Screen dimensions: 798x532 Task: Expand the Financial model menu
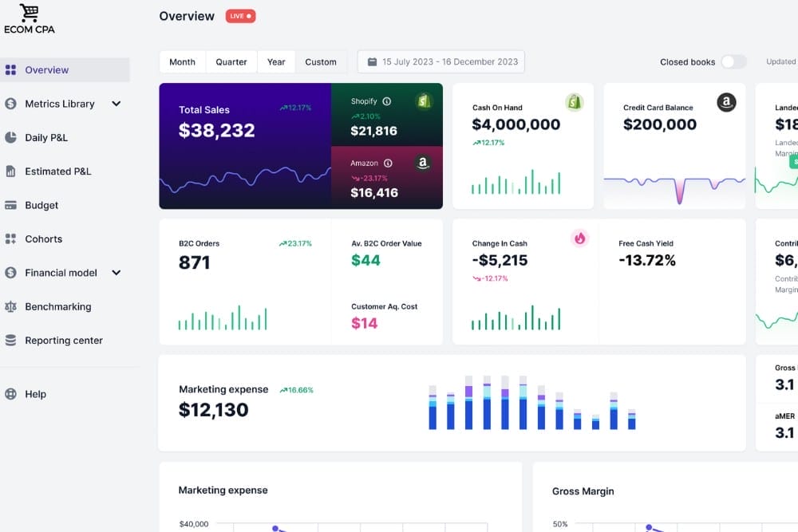(x=117, y=273)
